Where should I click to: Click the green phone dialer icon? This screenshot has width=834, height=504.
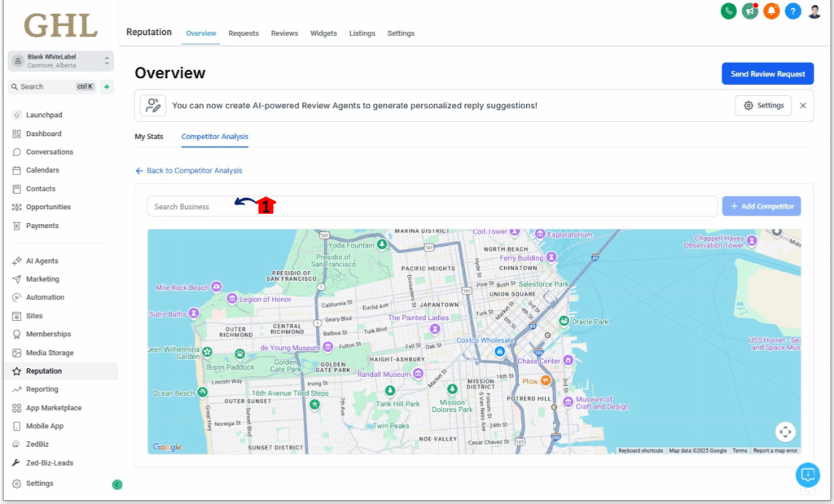[728, 11]
